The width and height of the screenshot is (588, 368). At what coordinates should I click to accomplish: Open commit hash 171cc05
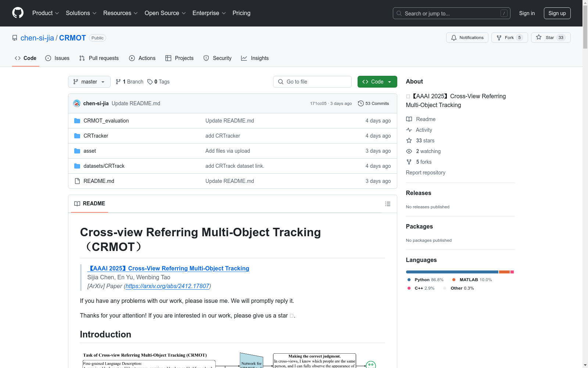[318, 103]
